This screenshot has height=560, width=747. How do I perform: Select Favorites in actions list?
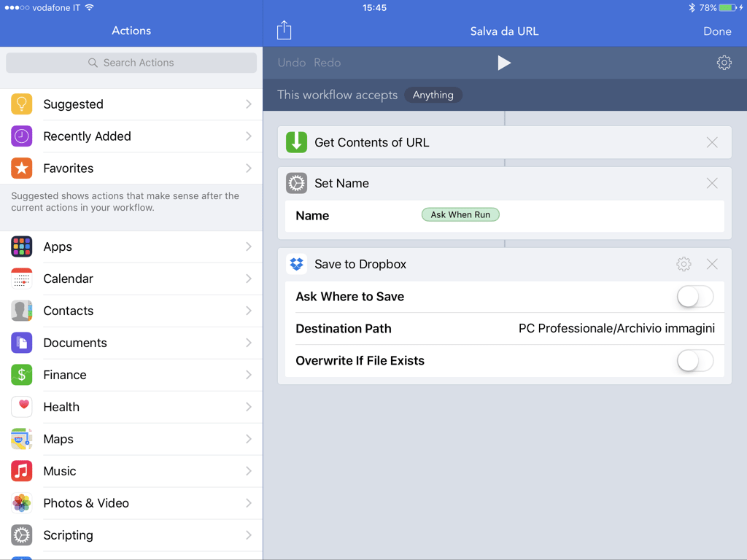point(131,168)
